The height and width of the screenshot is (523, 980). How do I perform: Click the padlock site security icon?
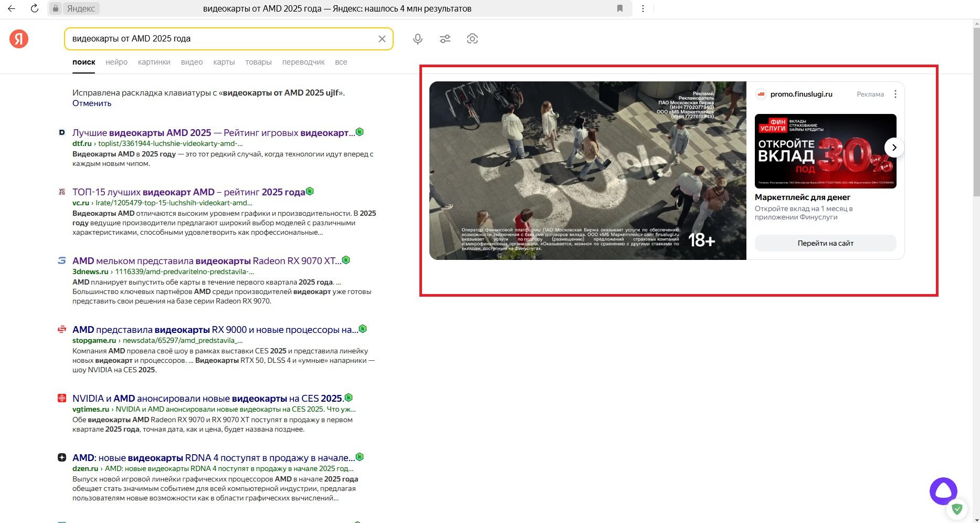[56, 8]
